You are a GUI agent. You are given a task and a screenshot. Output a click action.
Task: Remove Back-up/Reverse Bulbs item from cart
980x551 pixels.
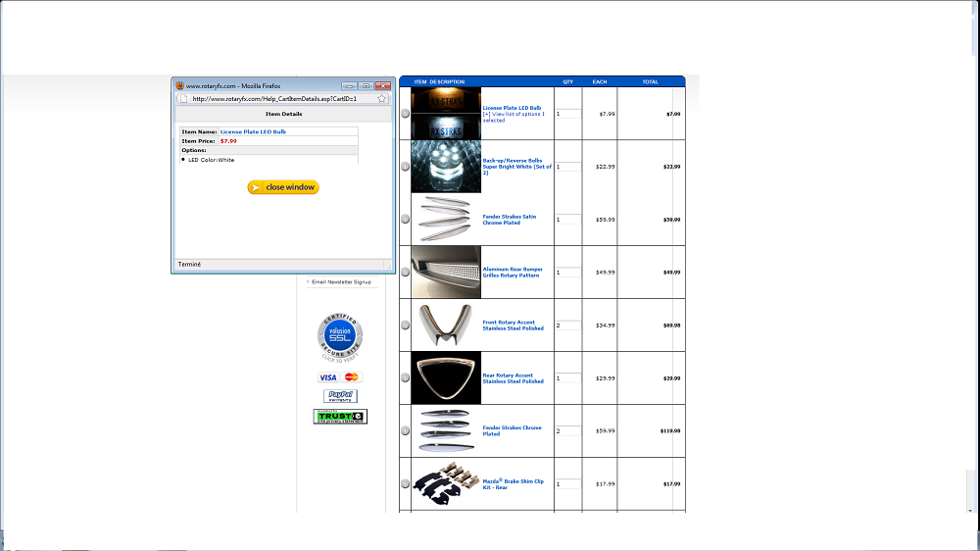405,166
